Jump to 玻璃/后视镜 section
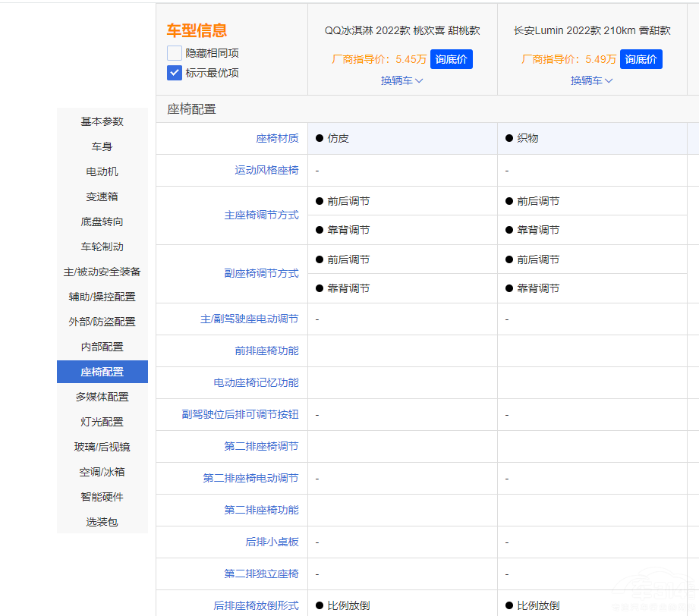This screenshot has width=699, height=616. point(102,447)
